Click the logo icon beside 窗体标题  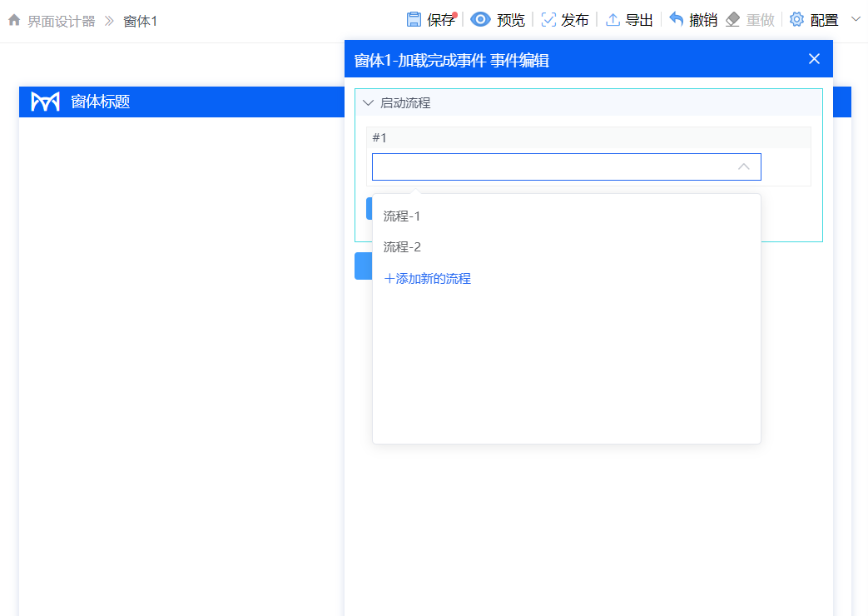click(45, 102)
